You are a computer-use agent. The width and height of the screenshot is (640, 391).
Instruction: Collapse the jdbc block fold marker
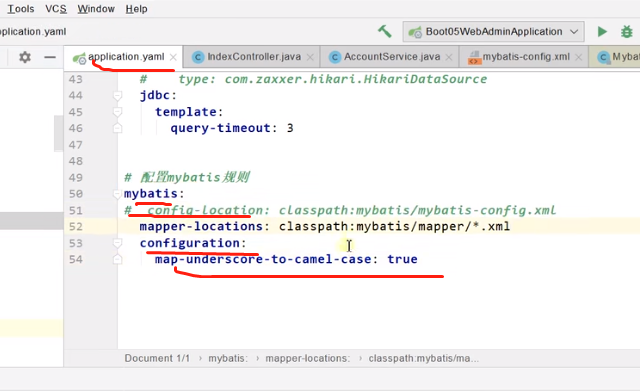point(117,96)
